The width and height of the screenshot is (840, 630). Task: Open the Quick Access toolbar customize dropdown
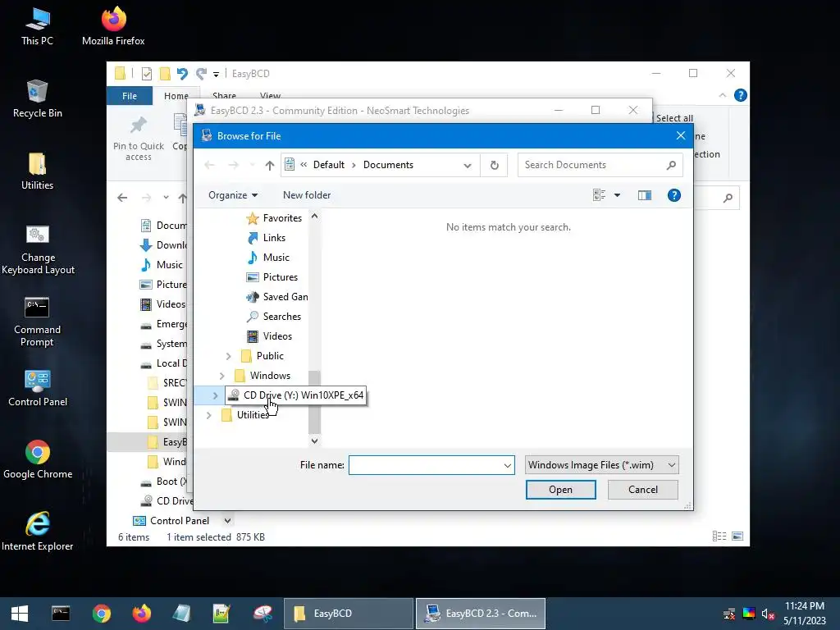[216, 74]
